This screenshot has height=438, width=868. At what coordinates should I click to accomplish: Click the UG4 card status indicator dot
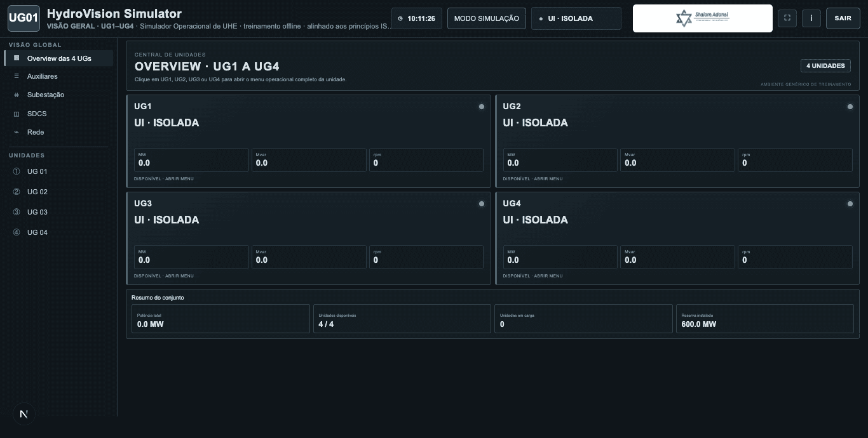pos(850,204)
